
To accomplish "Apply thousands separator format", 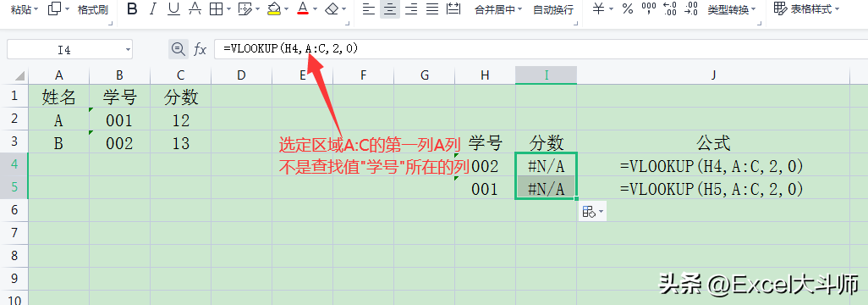I will click(648, 8).
